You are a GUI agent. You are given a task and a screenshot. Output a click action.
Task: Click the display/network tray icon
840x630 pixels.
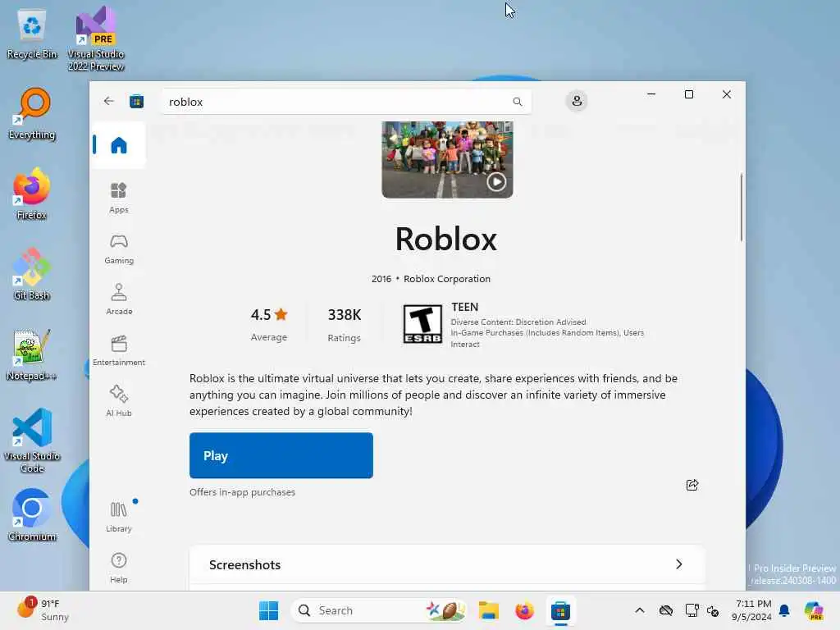692,610
